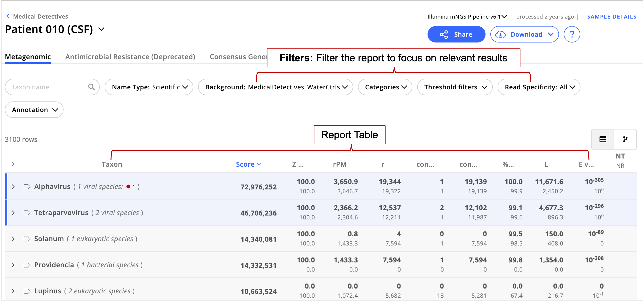
Task: Click the help question mark icon
Action: (x=572, y=34)
